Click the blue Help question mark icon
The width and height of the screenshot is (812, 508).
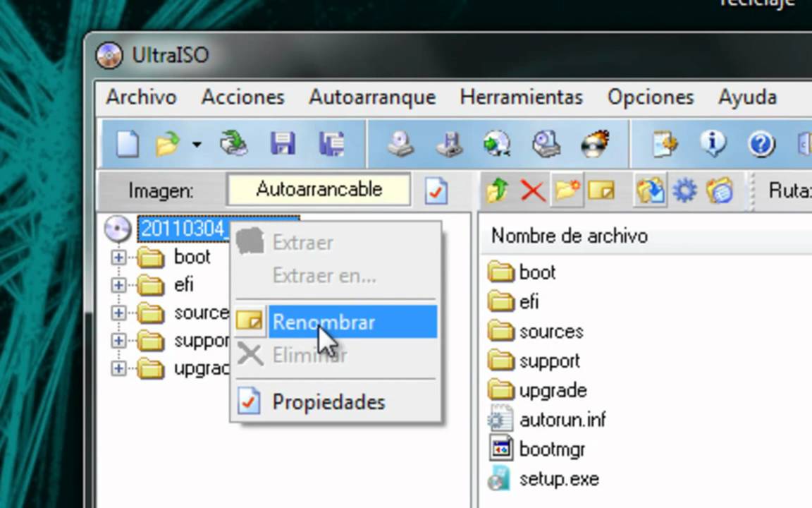pyautogui.click(x=761, y=144)
